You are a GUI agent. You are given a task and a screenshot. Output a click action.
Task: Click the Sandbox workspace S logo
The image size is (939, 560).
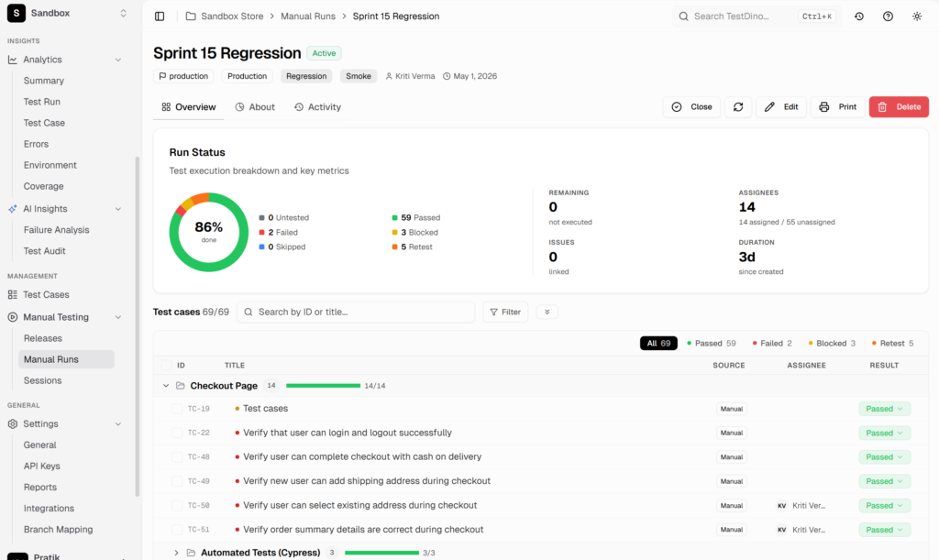point(17,13)
